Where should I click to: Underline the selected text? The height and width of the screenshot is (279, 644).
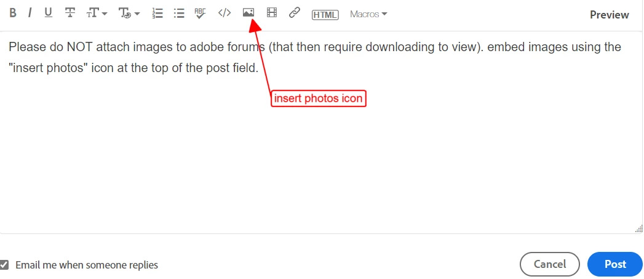click(x=49, y=13)
